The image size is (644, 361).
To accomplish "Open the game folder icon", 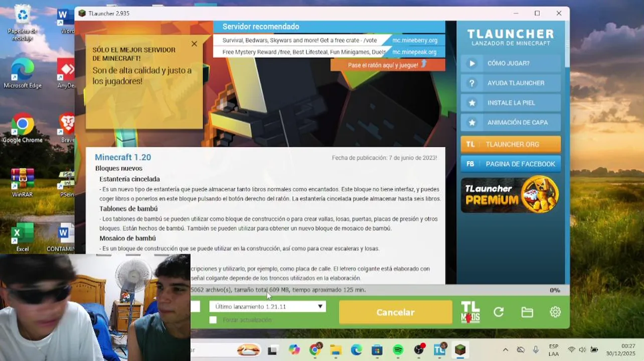I will pyautogui.click(x=527, y=312).
